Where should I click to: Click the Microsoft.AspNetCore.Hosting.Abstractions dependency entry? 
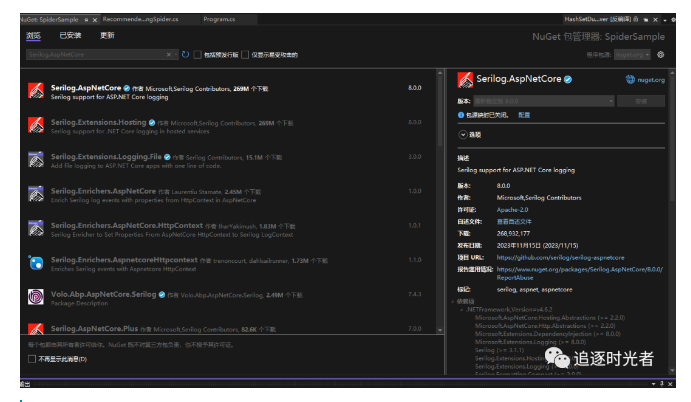tap(550, 318)
